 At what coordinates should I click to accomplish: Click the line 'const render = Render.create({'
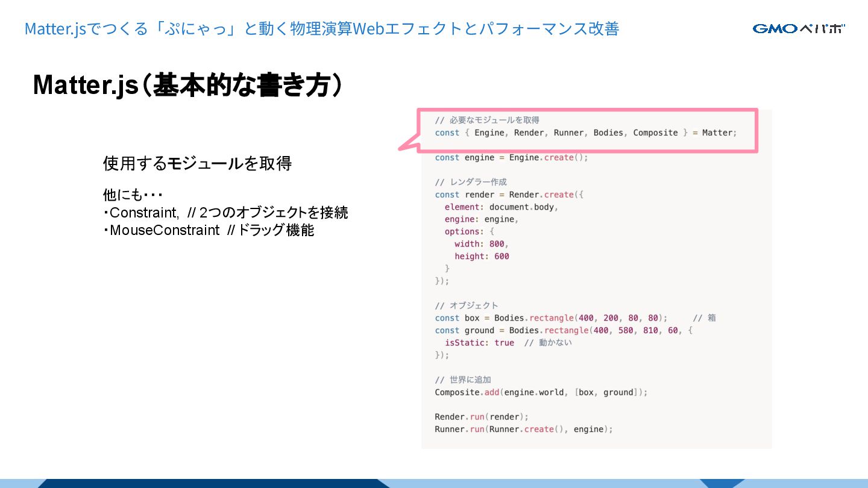coord(509,195)
